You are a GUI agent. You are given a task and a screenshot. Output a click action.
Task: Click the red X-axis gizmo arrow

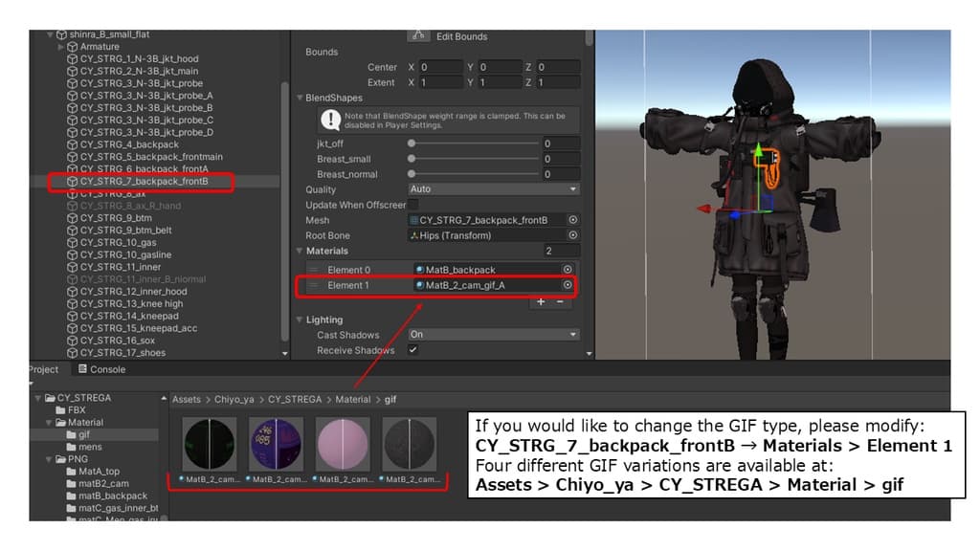point(704,209)
